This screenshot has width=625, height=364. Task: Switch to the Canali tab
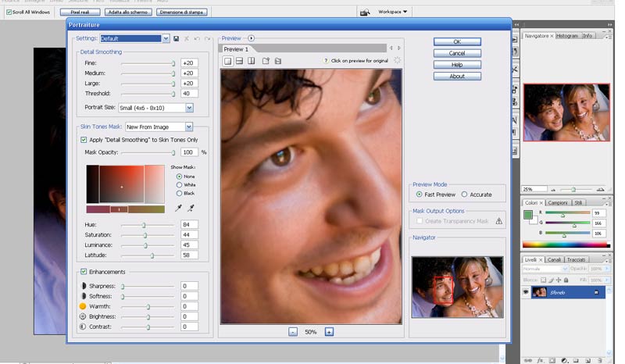click(x=554, y=260)
